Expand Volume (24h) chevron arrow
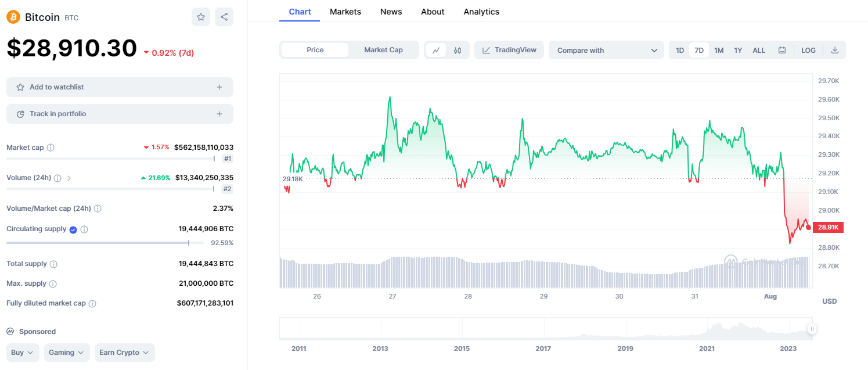Screen dimensions: 868x370 pyautogui.click(x=69, y=178)
